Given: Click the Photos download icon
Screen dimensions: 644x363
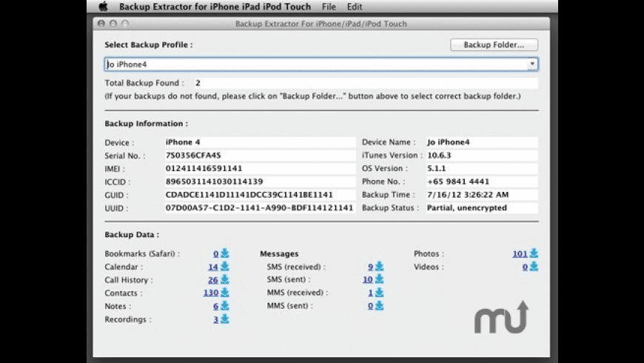Looking at the screenshot, I should [x=534, y=253].
